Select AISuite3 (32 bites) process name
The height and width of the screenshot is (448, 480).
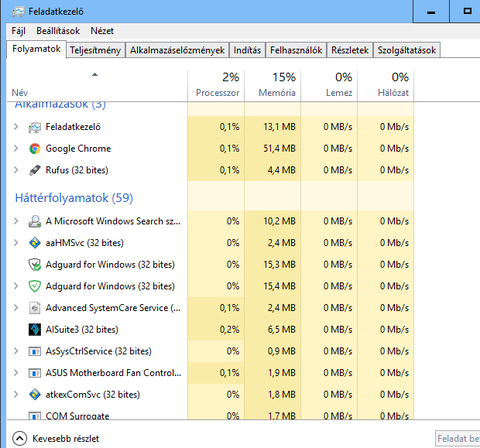82,330
